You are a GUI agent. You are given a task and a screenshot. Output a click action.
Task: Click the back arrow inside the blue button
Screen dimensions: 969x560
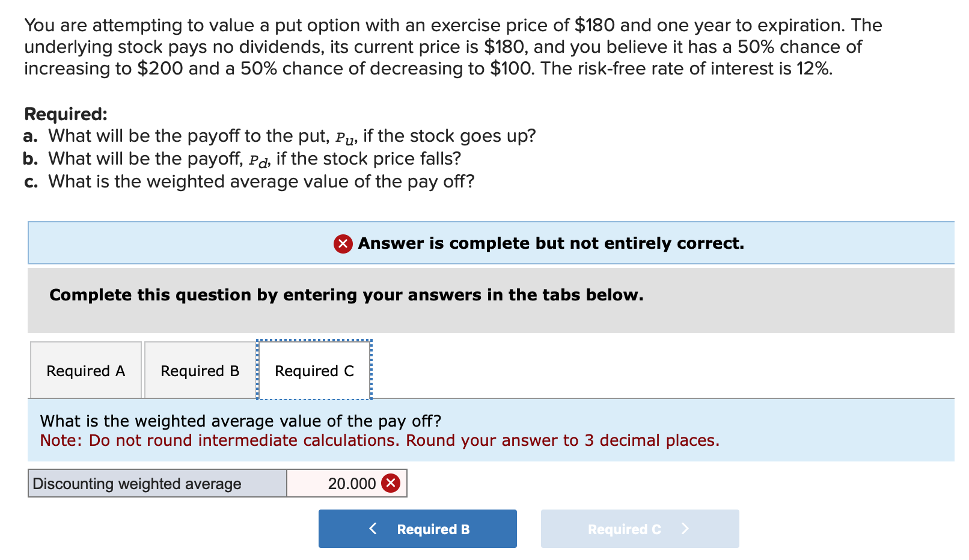373,528
